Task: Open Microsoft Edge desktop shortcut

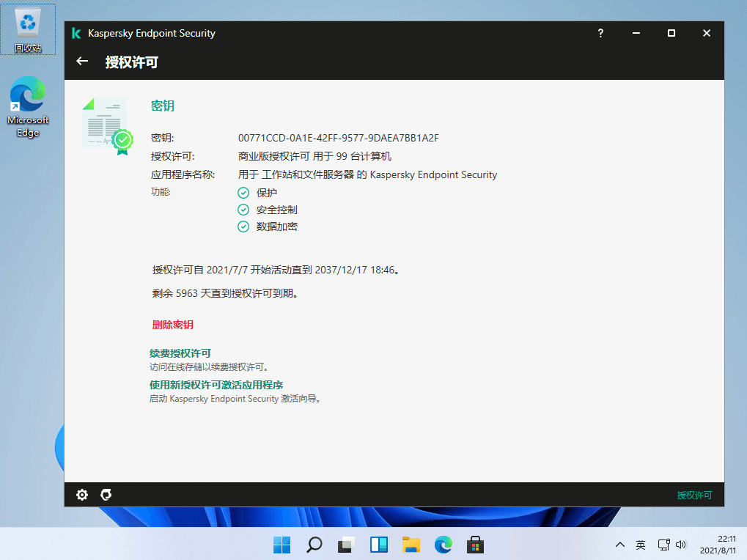Action: (28, 107)
